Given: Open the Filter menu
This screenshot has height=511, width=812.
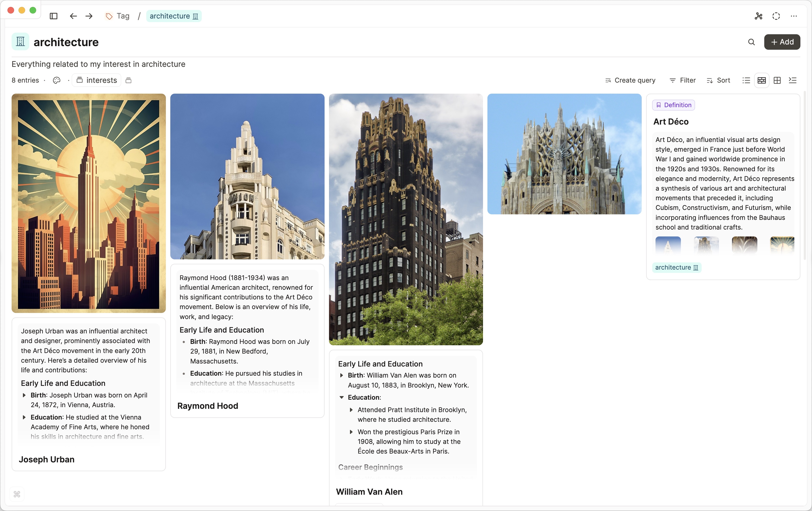Looking at the screenshot, I should pos(683,80).
